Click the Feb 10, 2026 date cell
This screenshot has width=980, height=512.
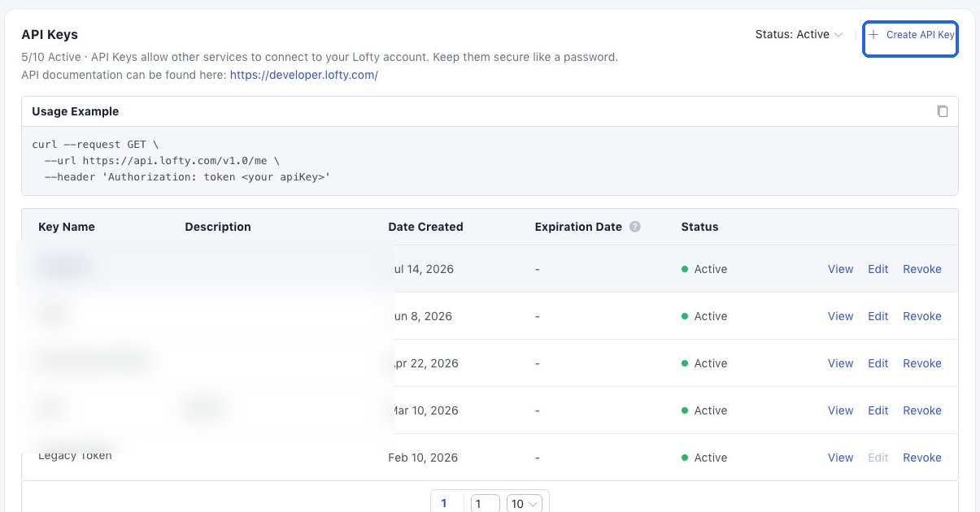[423, 458]
